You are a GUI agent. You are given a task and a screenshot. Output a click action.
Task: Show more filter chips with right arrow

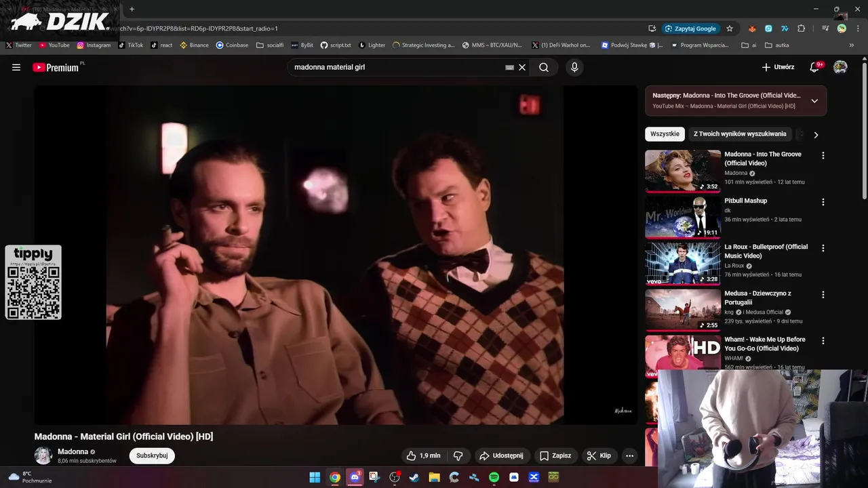[x=816, y=135]
